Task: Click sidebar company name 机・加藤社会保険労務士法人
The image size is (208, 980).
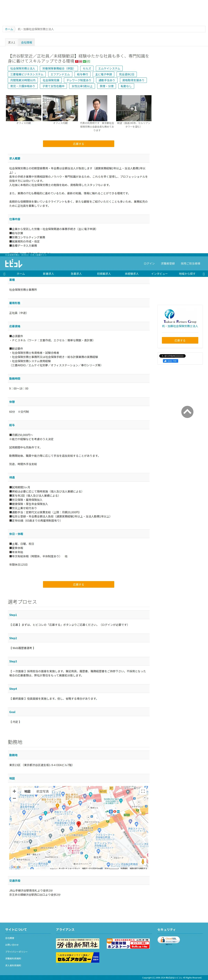Action: tap(180, 326)
